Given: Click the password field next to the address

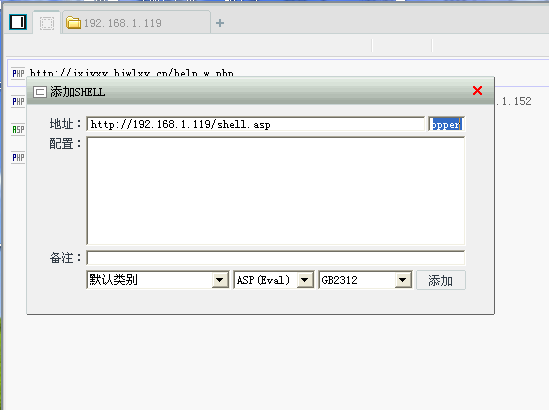Looking at the screenshot, I should [446, 124].
